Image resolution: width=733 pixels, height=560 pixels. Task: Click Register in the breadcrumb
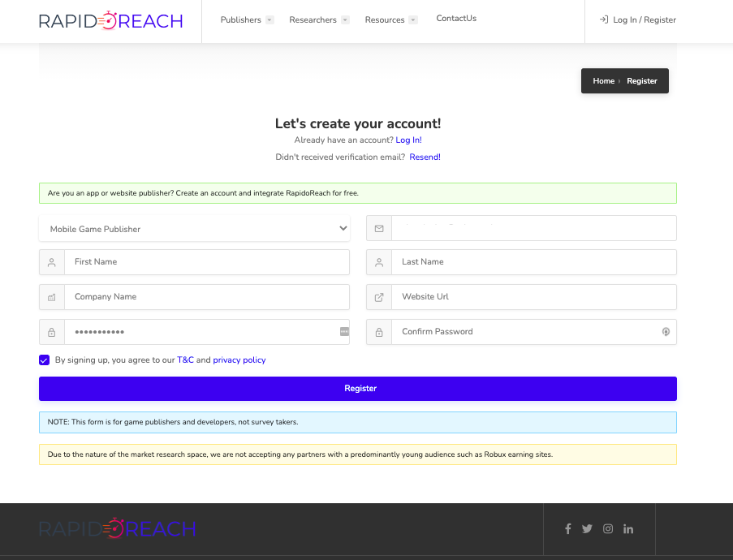point(642,81)
